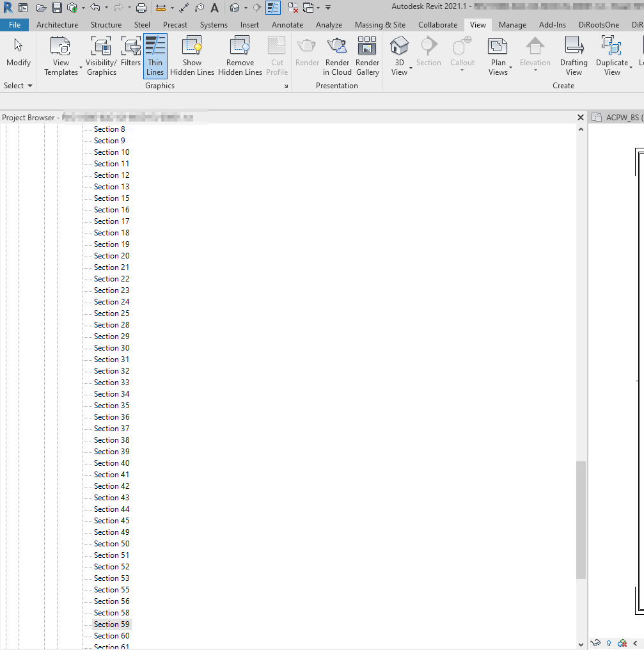644x650 pixels.
Task: Click the Reveal Hidden Elements lightbulb icon
Action: (608, 644)
